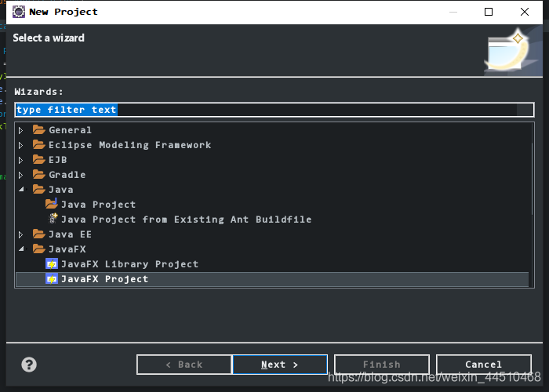This screenshot has width=549, height=392.
Task: Click the Gradle folder icon
Action: coord(39,174)
